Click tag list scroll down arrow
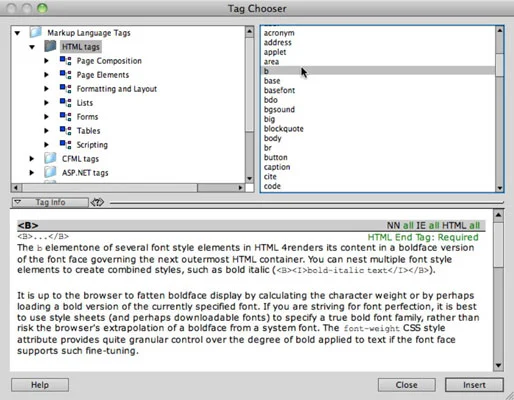Screen dimensions: 514x400 (499, 188)
